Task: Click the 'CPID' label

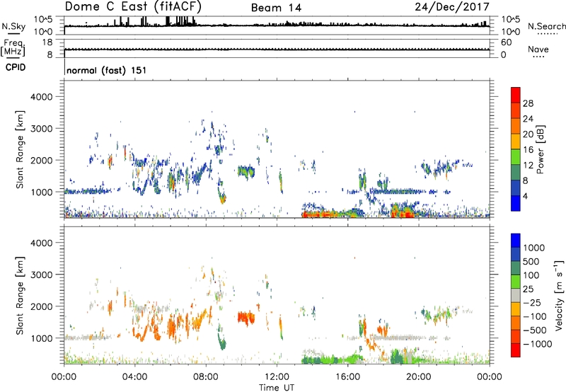Action: point(16,67)
